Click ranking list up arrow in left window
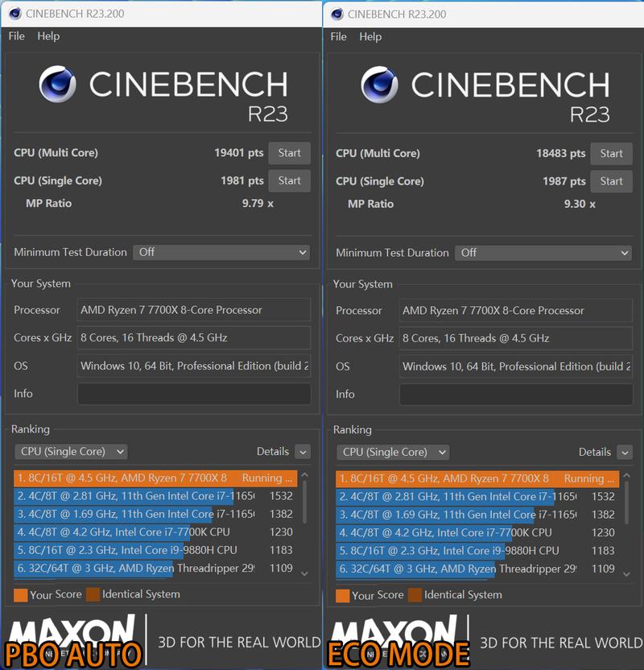This screenshot has width=644, height=670. coord(304,475)
